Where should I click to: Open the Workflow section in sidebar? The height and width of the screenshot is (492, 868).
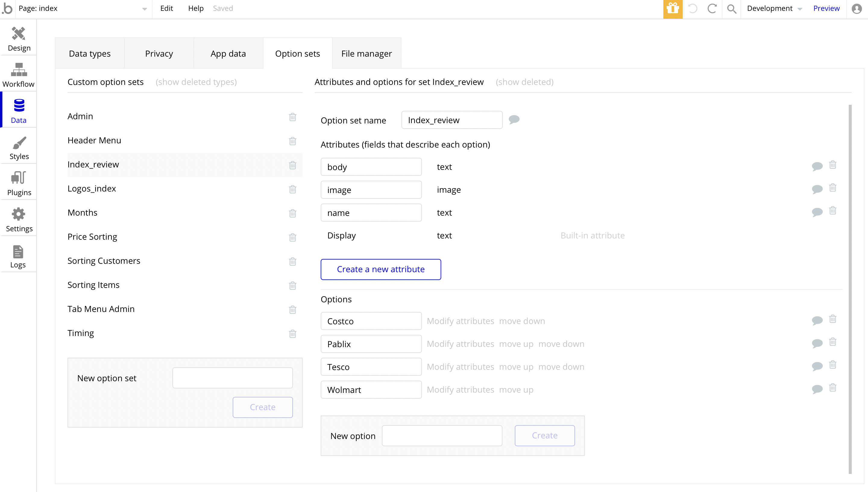19,75
